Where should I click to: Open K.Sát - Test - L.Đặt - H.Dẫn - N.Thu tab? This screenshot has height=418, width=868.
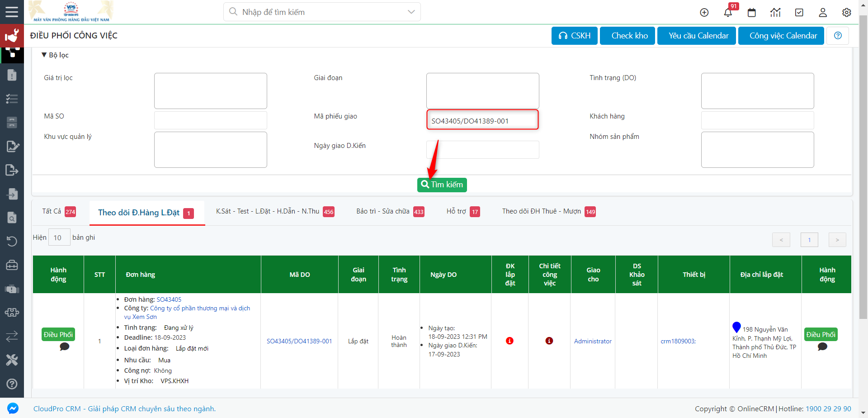pyautogui.click(x=275, y=211)
